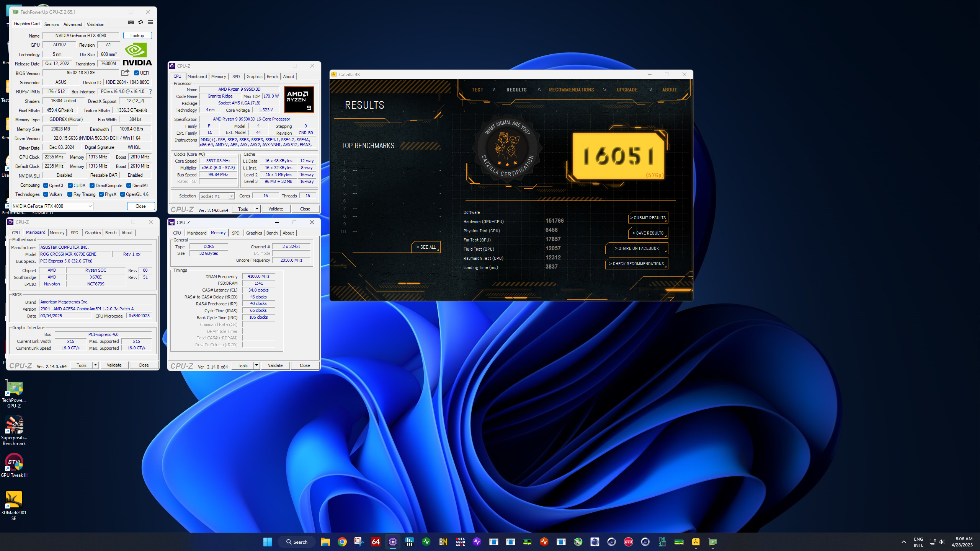
Task: Expand Tools dropdown arrow in Memory window
Action: [257, 365]
